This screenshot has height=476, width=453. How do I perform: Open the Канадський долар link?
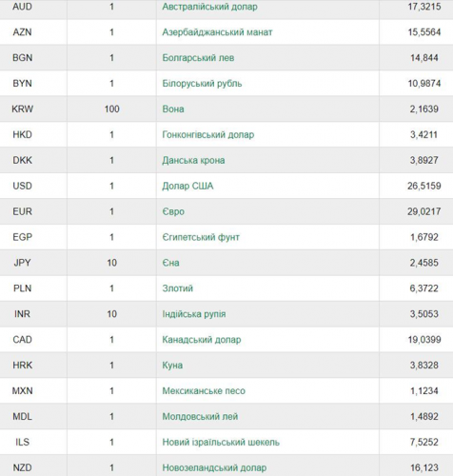tap(202, 340)
